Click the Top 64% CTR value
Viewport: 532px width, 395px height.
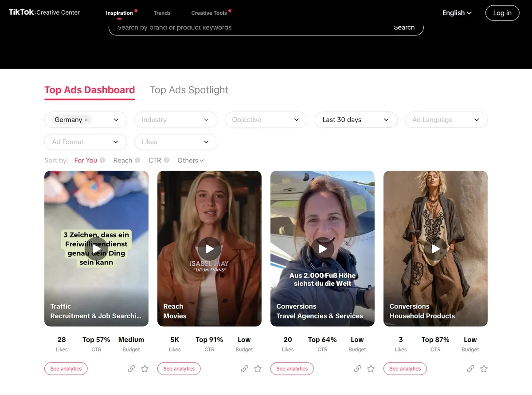point(322,340)
